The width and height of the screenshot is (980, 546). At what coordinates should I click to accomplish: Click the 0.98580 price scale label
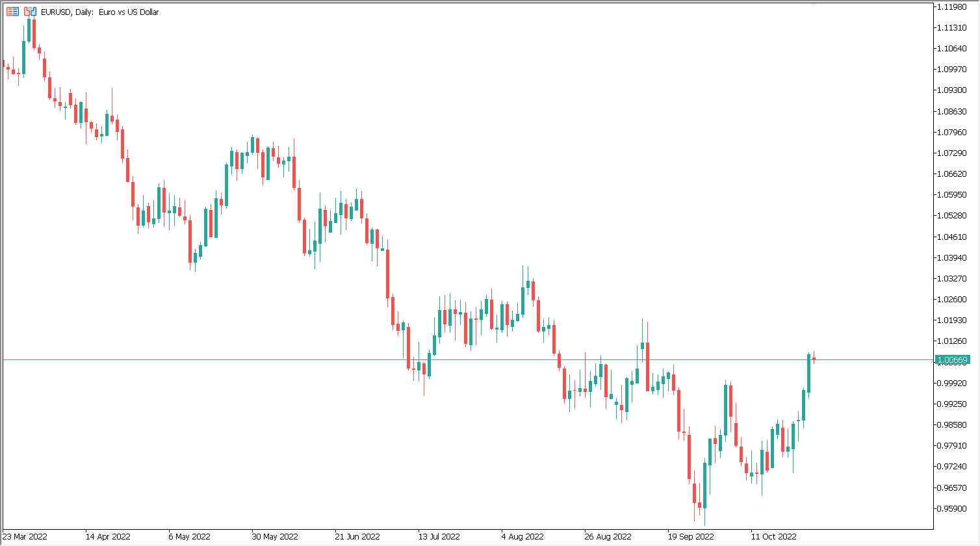[x=953, y=424]
